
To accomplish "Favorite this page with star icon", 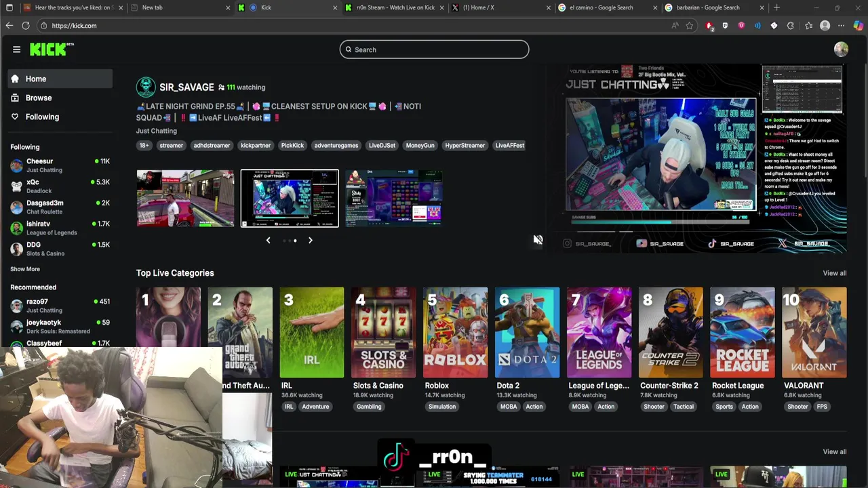I will point(690,26).
